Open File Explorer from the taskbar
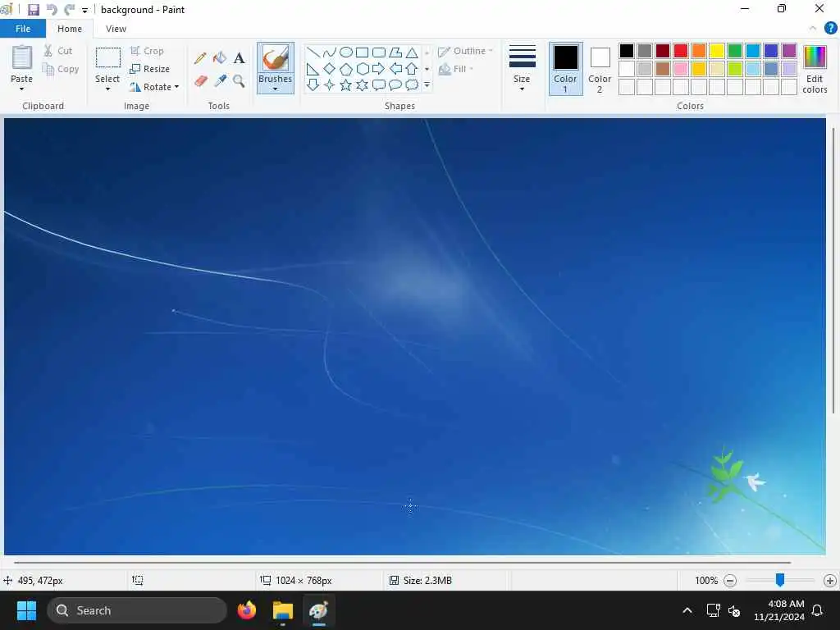Screen dimensions: 840x630 click(282, 610)
